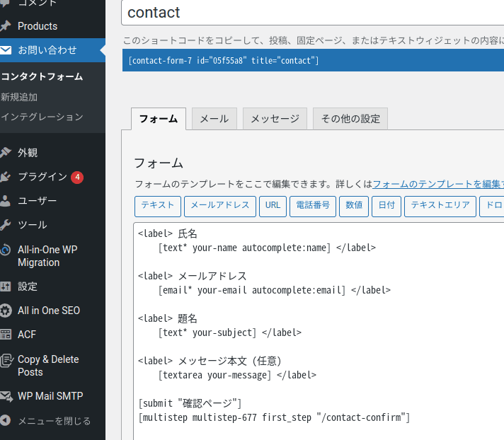Switch to the フォーム tab
The height and width of the screenshot is (440, 504).
(159, 119)
